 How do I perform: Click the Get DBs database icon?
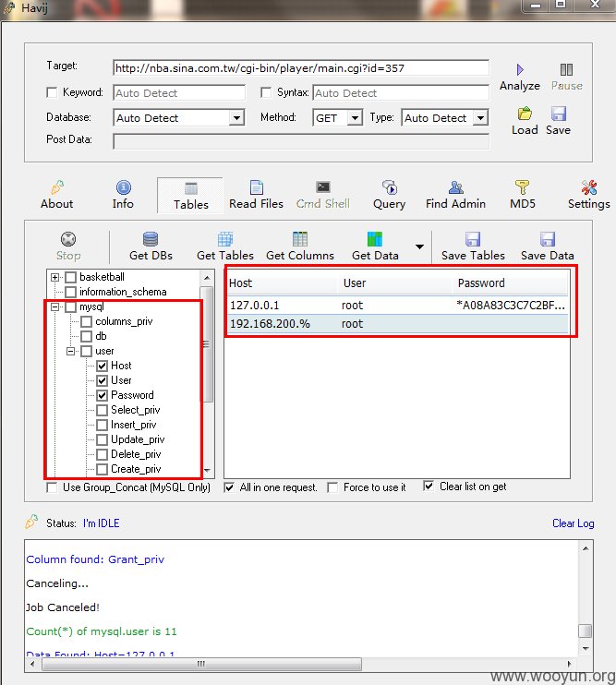click(151, 239)
